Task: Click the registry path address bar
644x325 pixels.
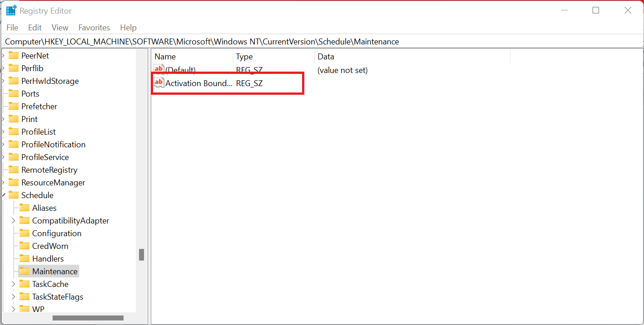Action: tap(322, 42)
